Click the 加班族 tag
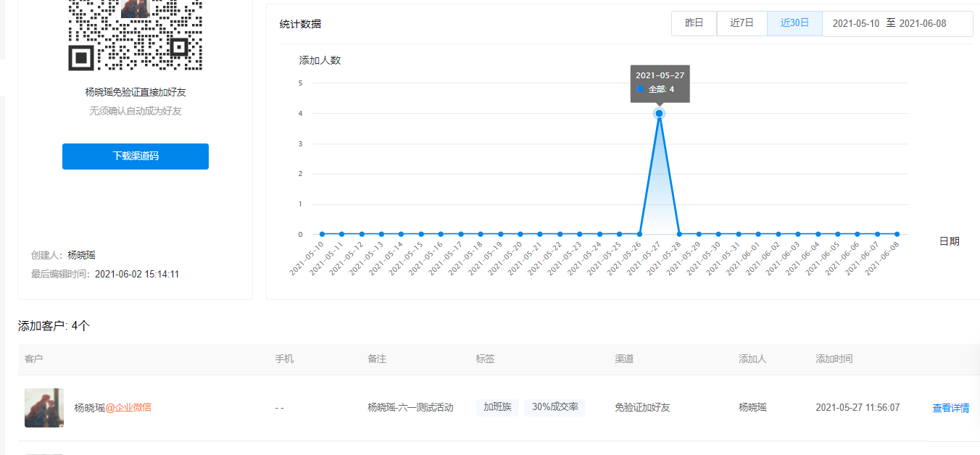The image size is (980, 455). (497, 407)
